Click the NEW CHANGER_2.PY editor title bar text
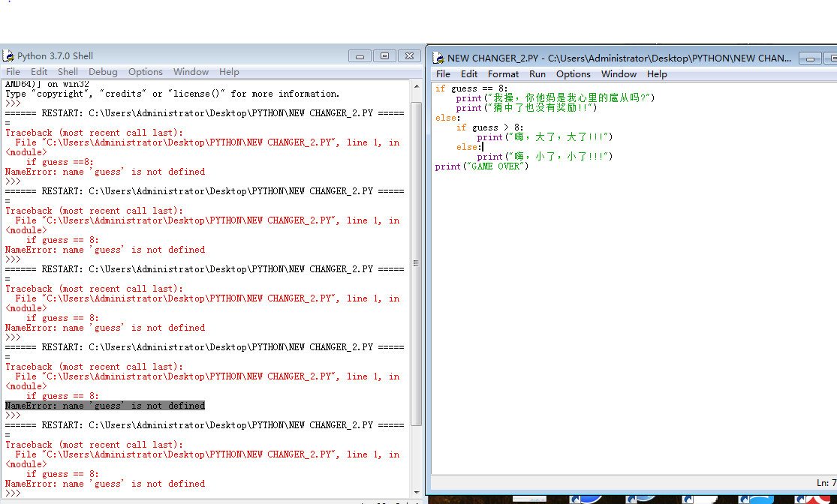This screenshot has width=837, height=504. tap(619, 58)
